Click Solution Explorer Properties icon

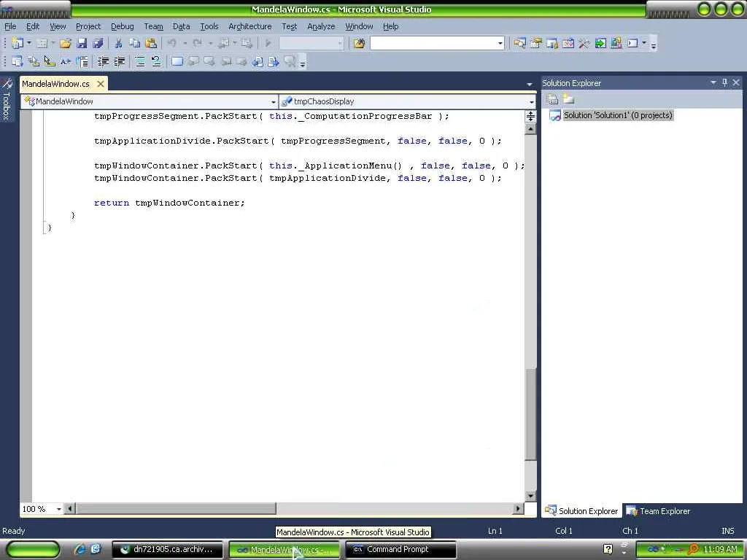point(552,99)
